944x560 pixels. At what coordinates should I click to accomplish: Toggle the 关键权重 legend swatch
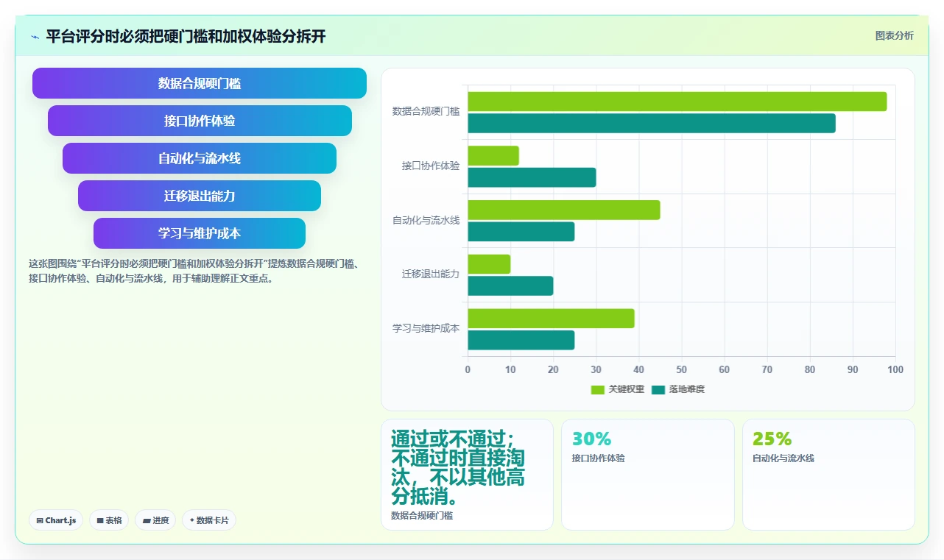(598, 389)
